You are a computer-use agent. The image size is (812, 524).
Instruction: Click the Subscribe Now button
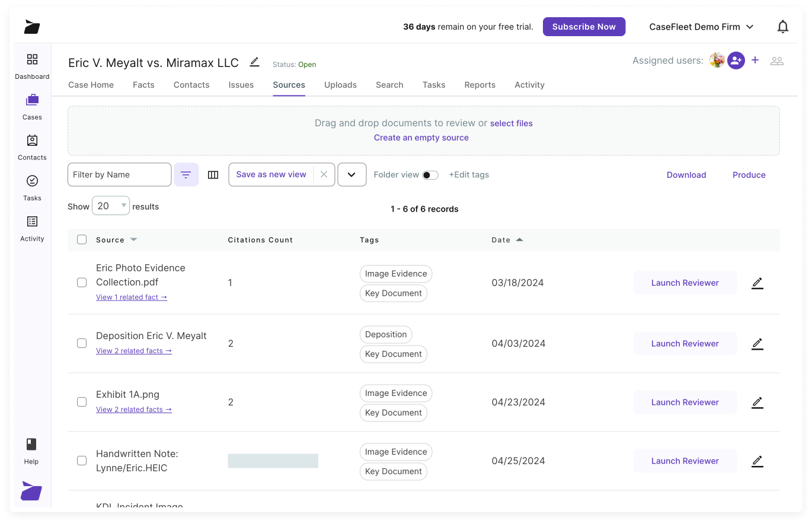[584, 27]
